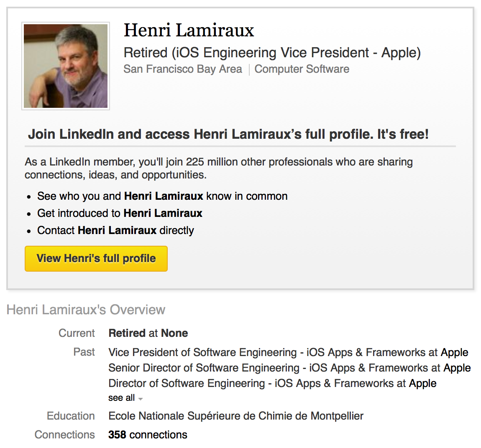Open the Vice President of Software Engineering position

coord(202,352)
